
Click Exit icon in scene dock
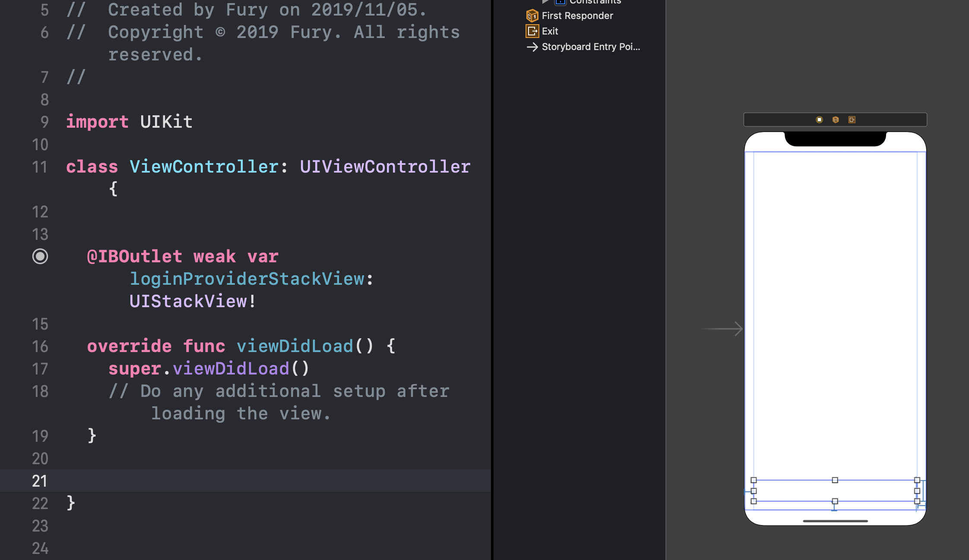852,120
